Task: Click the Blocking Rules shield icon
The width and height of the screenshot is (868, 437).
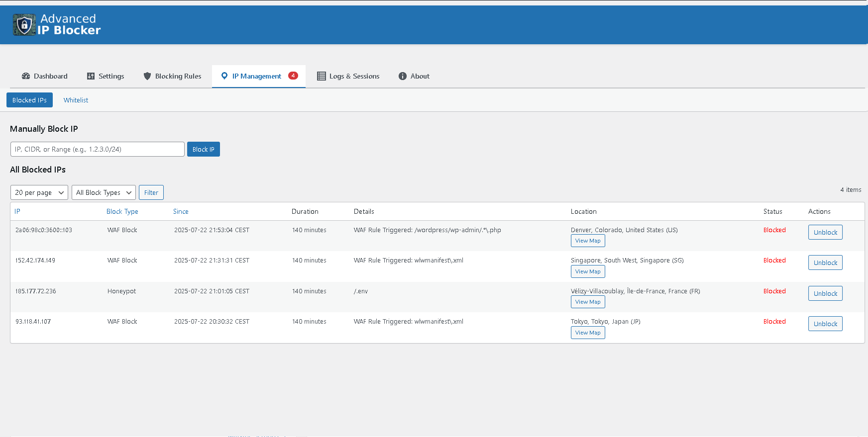Action: [147, 76]
